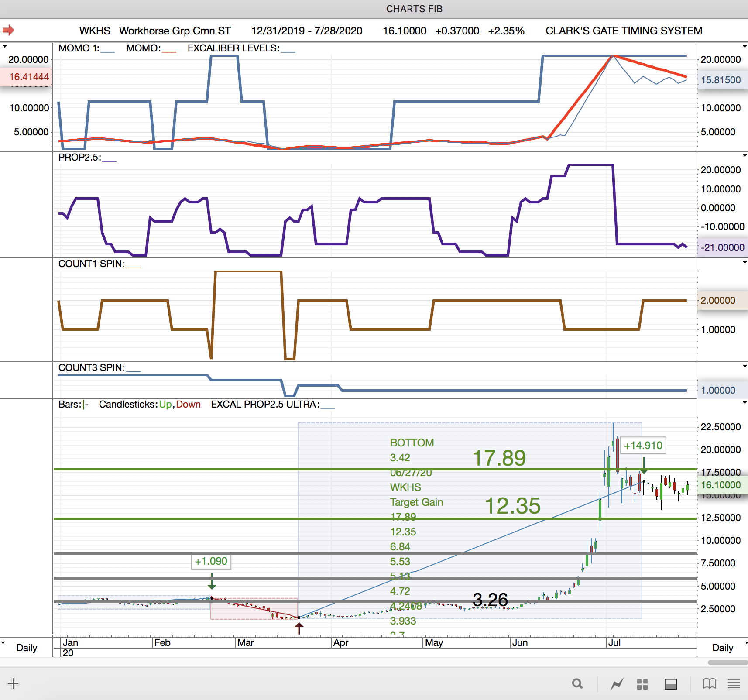
Task: Click the green down arrow under +1.090
Action: pyautogui.click(x=212, y=582)
